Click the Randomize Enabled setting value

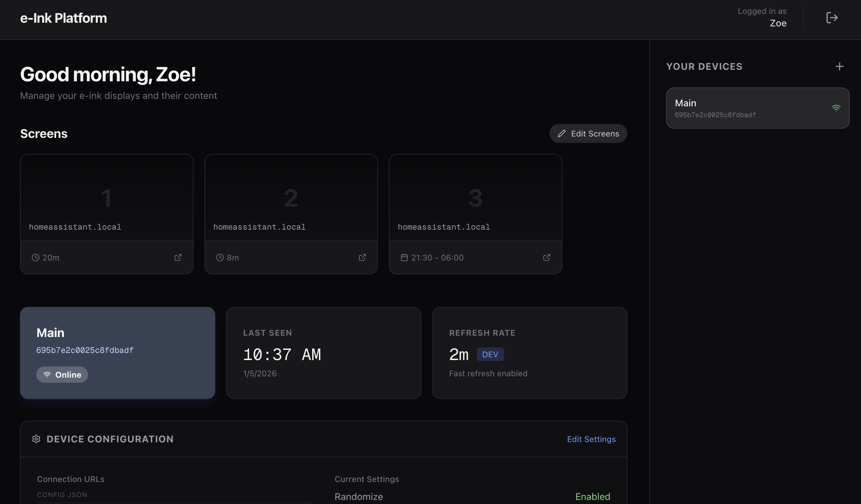pyautogui.click(x=593, y=497)
